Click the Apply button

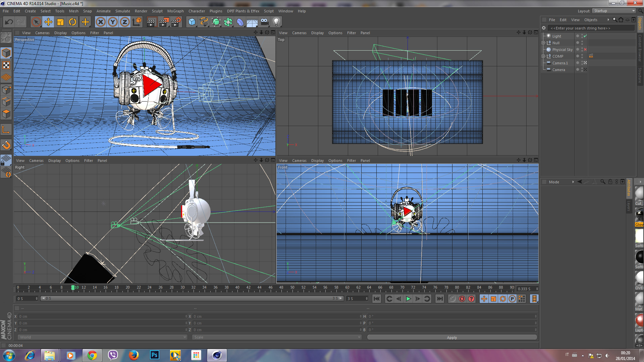coord(452,338)
